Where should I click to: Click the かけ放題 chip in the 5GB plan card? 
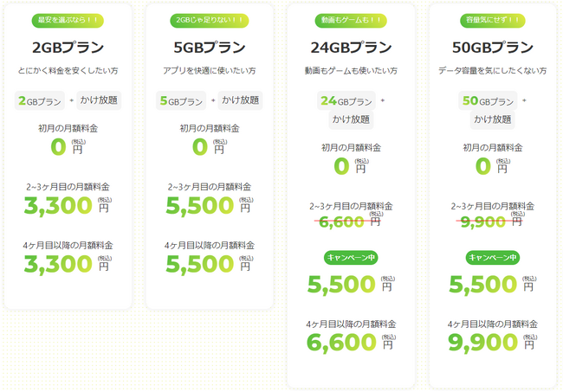(x=240, y=100)
